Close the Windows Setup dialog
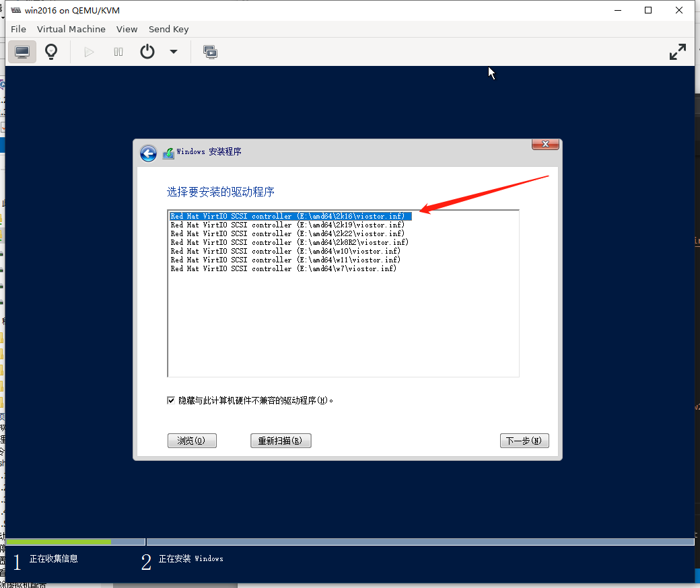This screenshot has width=700, height=588. [545, 144]
